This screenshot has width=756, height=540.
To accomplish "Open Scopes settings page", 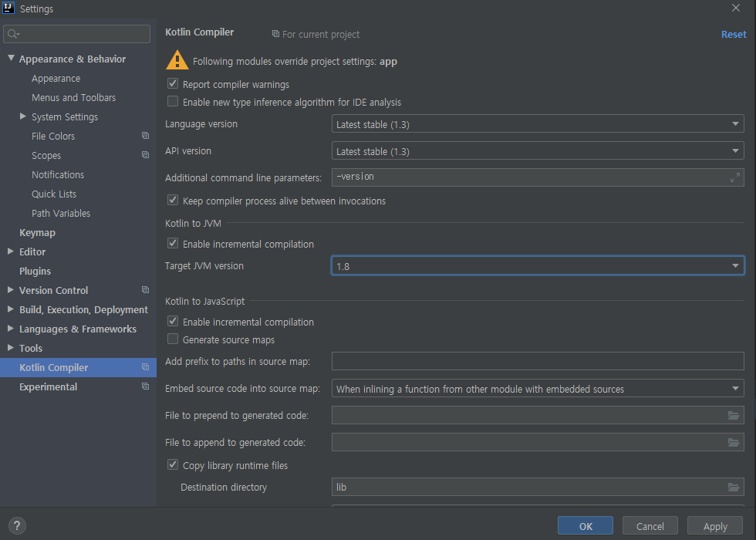I will click(x=46, y=155).
